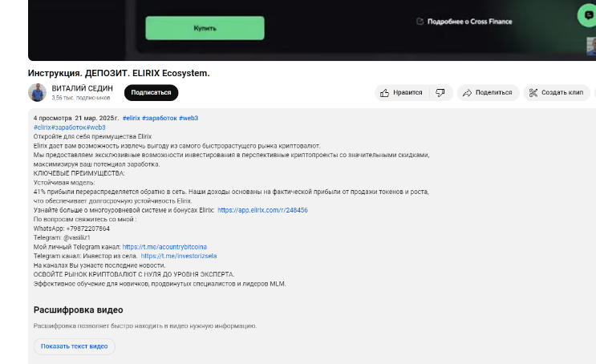Click the #clirix#заработок#web3 hashtag line
Image resolution: width=596 pixels, height=364 pixels.
[69, 127]
